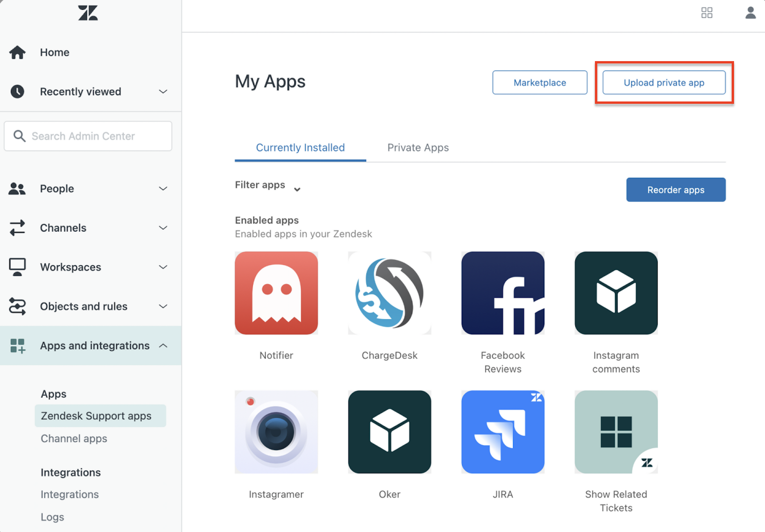765x532 pixels.
Task: Click the Show Related Tickets name label
Action: pyautogui.click(x=616, y=501)
